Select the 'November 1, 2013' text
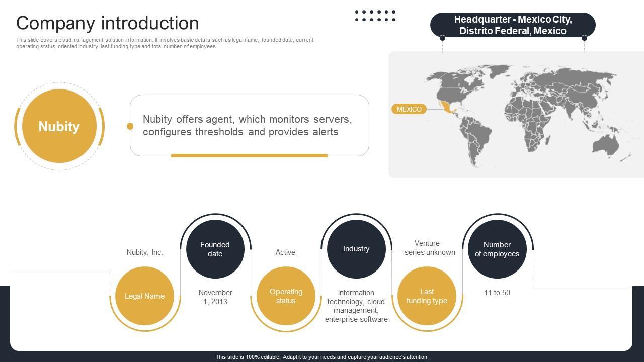644x362 pixels. [215, 297]
